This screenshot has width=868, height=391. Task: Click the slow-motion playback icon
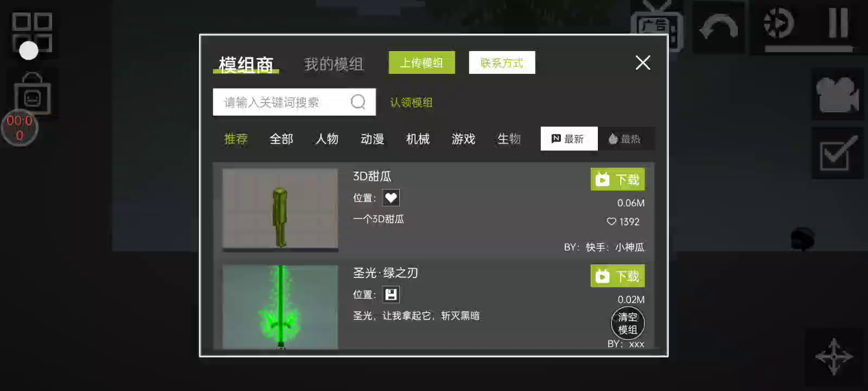778,23
